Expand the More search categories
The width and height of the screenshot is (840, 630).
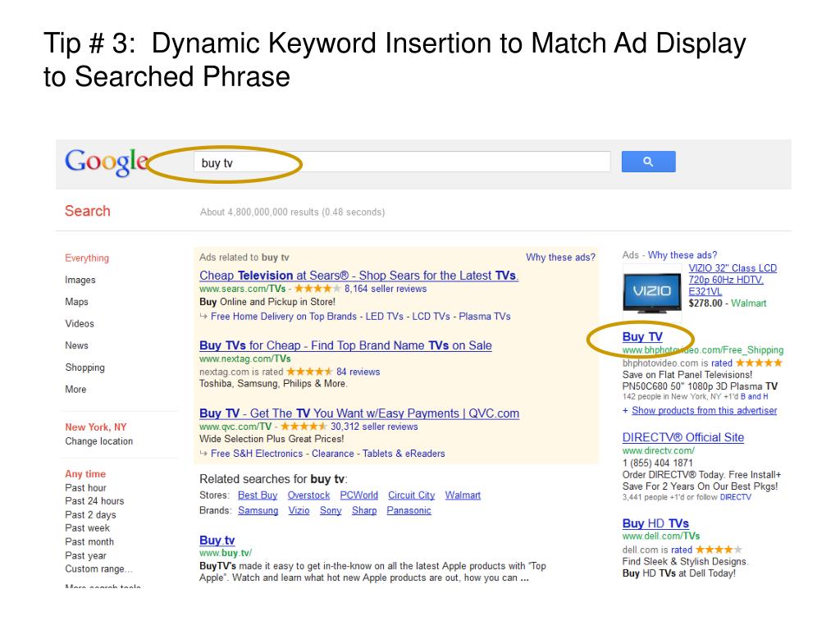click(x=75, y=390)
